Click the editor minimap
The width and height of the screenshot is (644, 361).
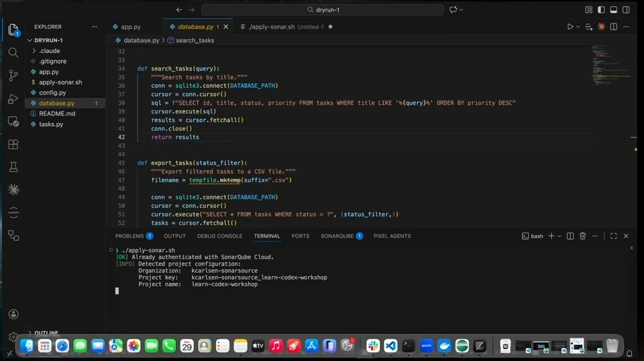tap(611, 66)
